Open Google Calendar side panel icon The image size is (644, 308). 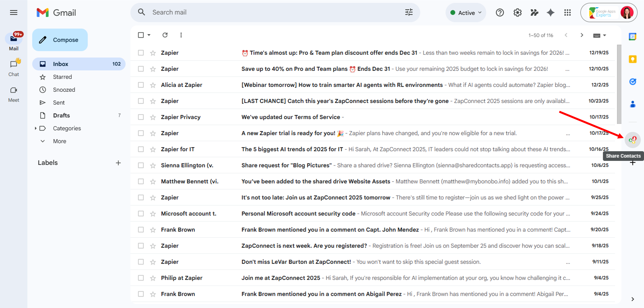(x=632, y=37)
